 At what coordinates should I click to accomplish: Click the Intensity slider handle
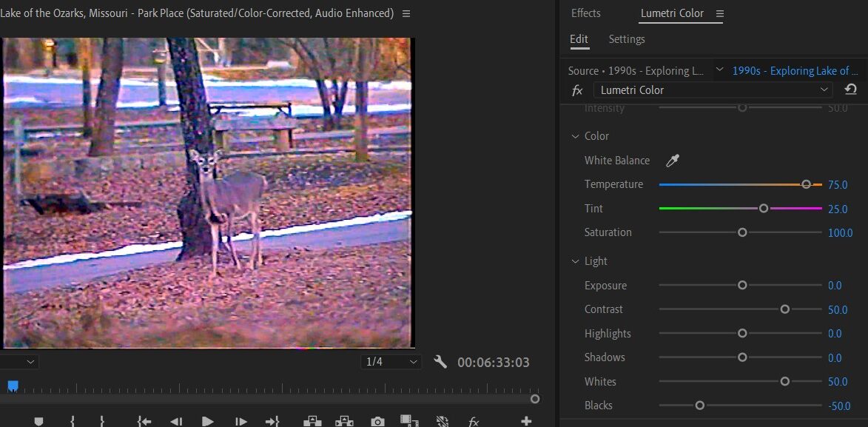742,108
